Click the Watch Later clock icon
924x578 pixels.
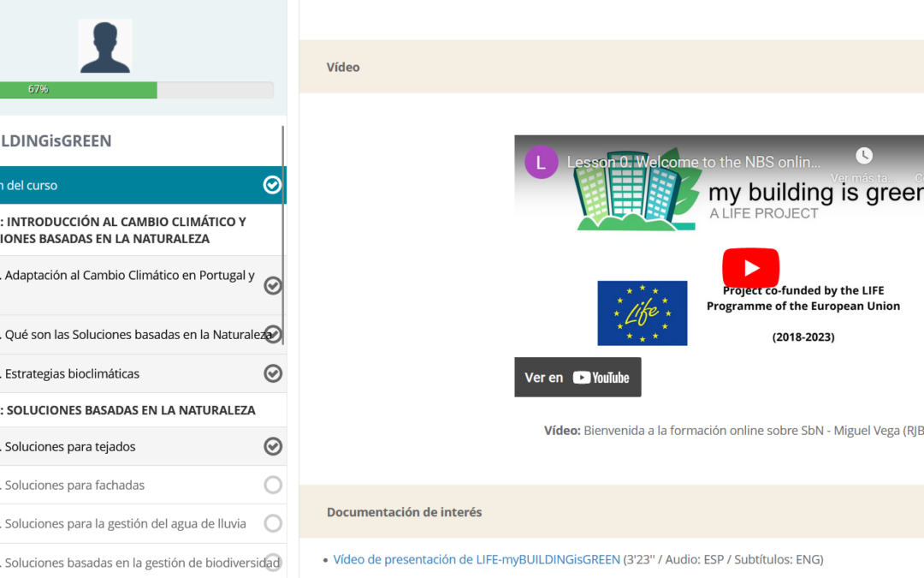pos(864,156)
